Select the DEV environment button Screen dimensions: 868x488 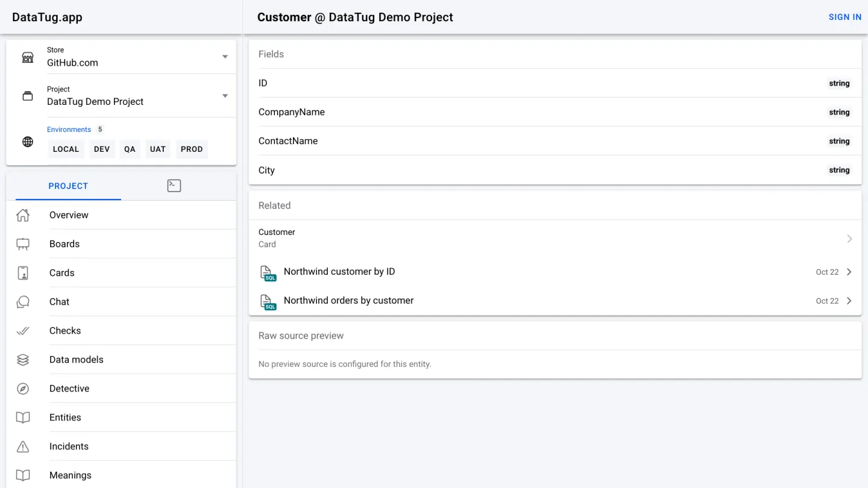[x=102, y=149]
